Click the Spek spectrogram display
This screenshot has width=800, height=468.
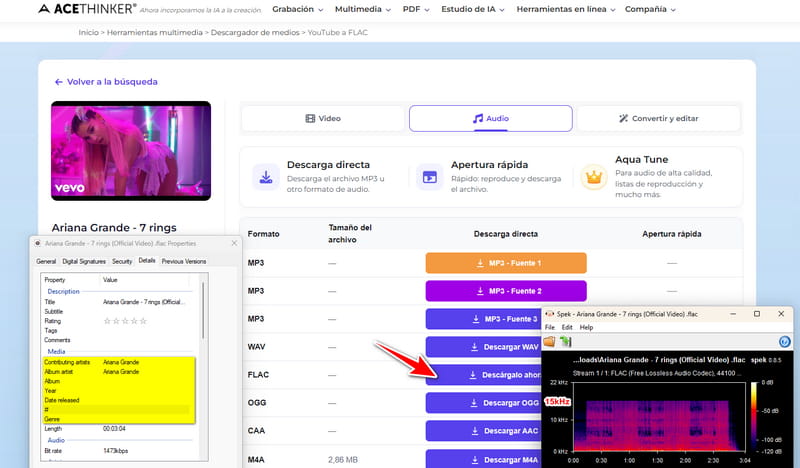click(658, 417)
